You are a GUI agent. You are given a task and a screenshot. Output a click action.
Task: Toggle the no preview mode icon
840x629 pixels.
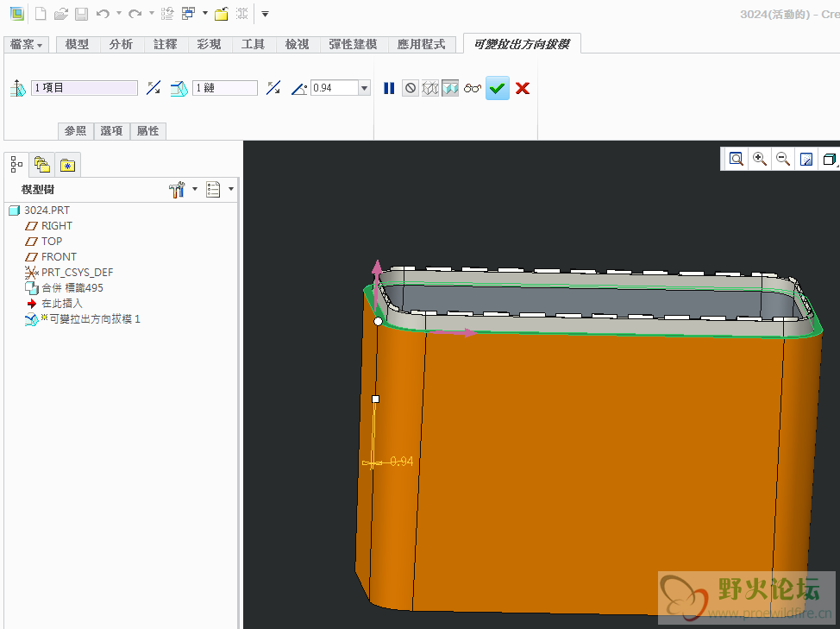coord(411,88)
